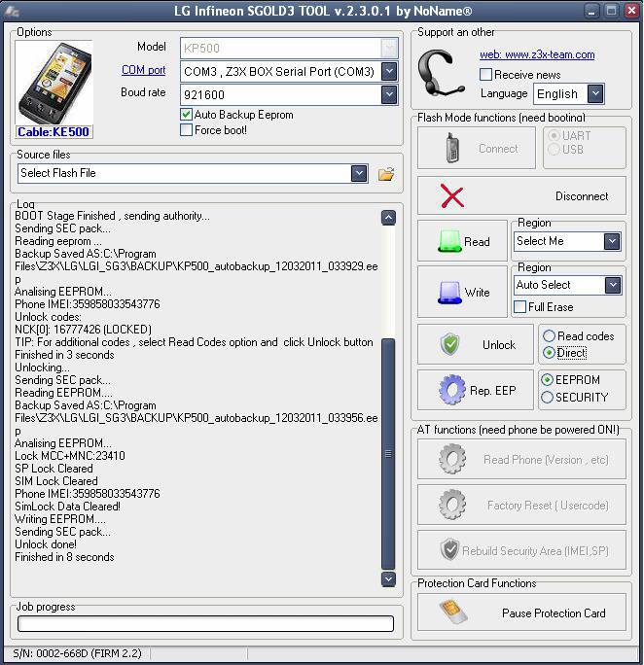Open Language English dropdown
The image size is (644, 665).
[x=595, y=93]
